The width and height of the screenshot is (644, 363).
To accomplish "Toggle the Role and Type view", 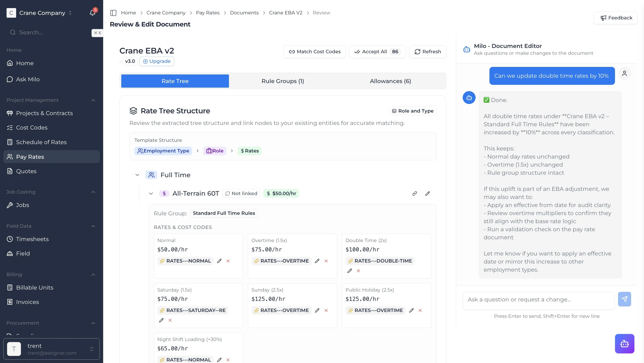I will 413,111.
